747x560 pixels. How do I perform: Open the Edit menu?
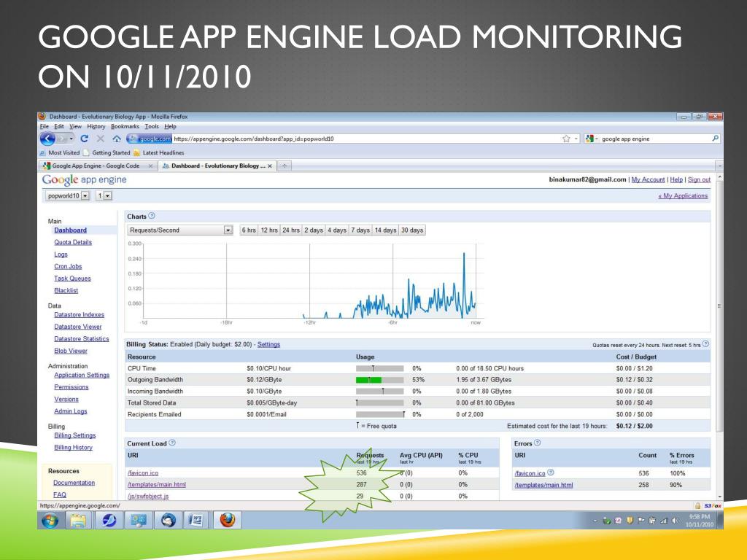coord(59,127)
